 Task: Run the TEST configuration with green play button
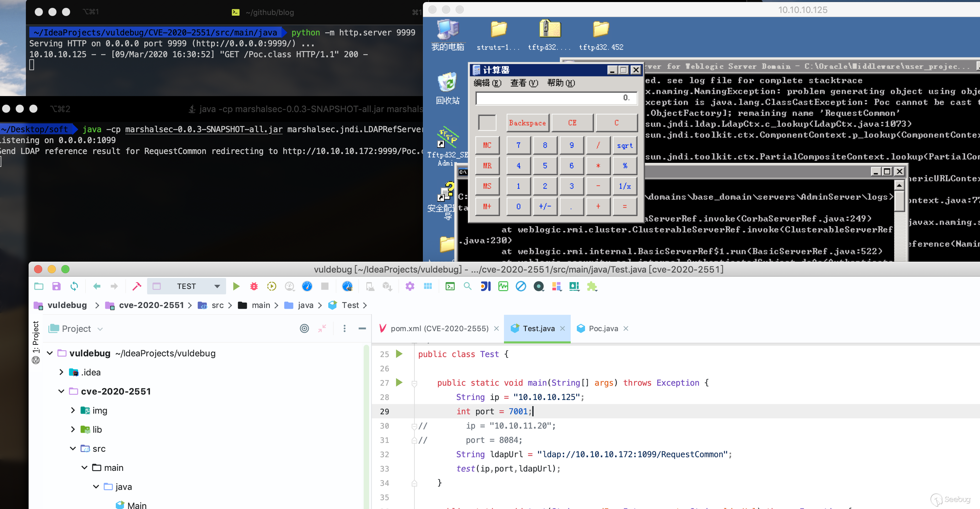pos(236,286)
